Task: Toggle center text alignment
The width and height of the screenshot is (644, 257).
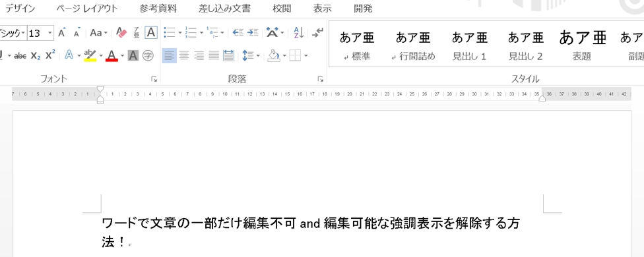Action: pyautogui.click(x=184, y=55)
